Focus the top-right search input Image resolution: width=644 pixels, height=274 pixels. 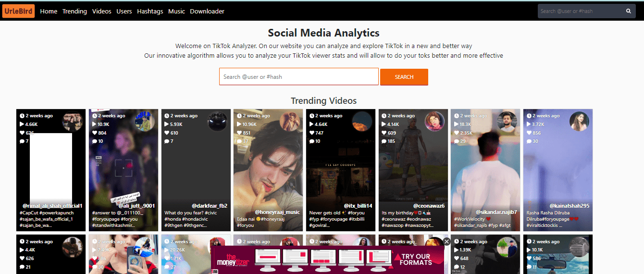(580, 11)
